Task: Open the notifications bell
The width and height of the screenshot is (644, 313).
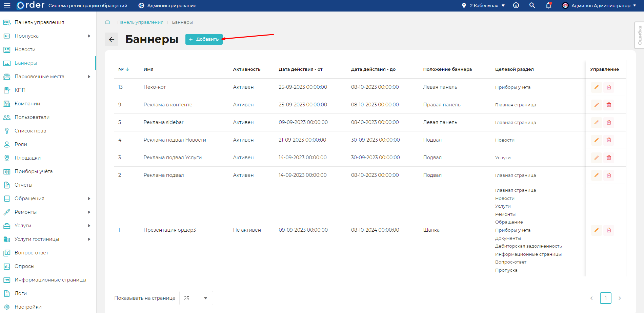Action: coord(548,5)
